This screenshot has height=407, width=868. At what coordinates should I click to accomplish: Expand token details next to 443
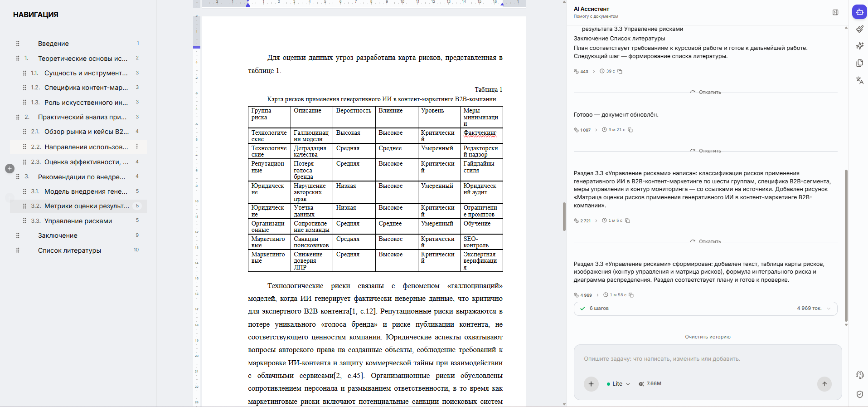pos(594,71)
